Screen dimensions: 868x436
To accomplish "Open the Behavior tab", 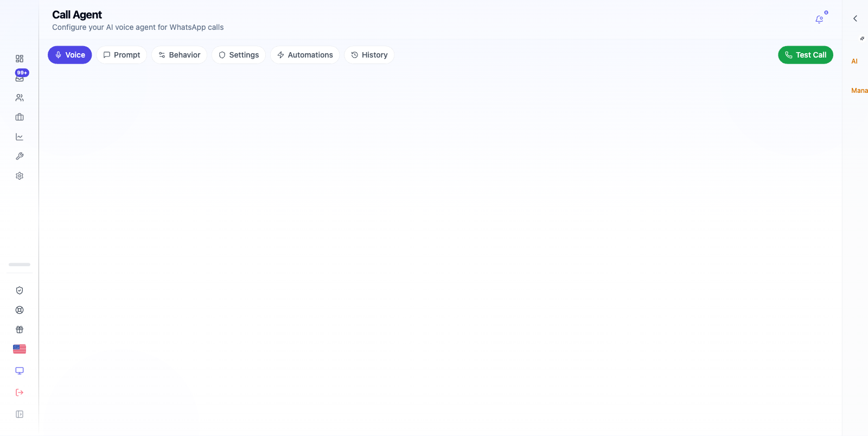I will (179, 55).
